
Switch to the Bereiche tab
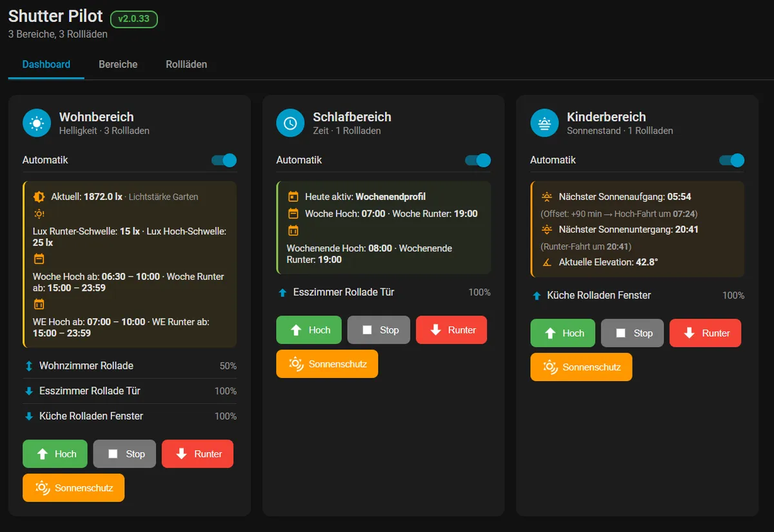click(118, 64)
